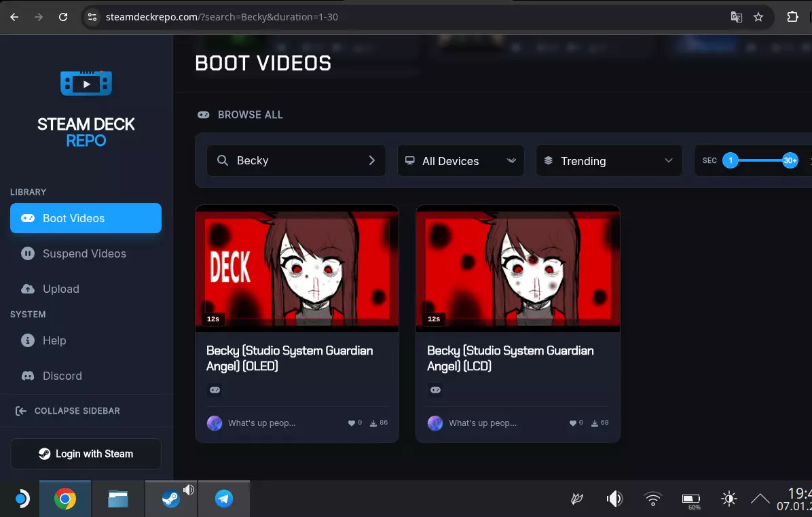Open the file manager from the taskbar

(118, 499)
